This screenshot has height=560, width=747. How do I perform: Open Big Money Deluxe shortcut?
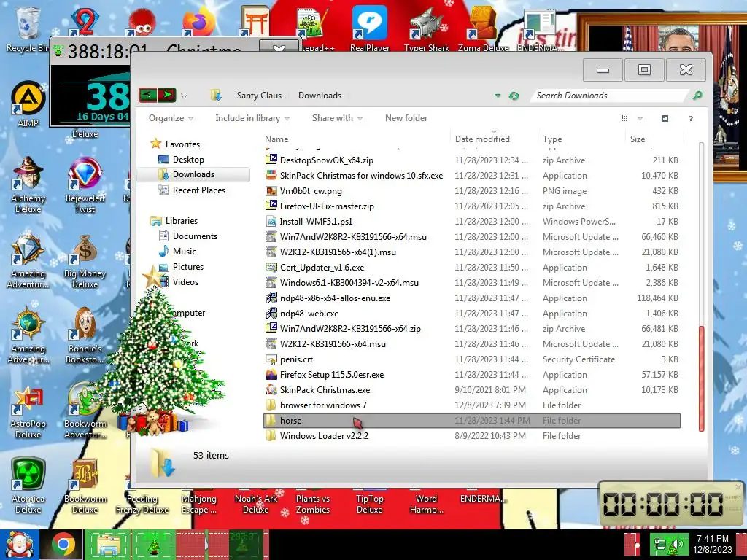point(85,261)
